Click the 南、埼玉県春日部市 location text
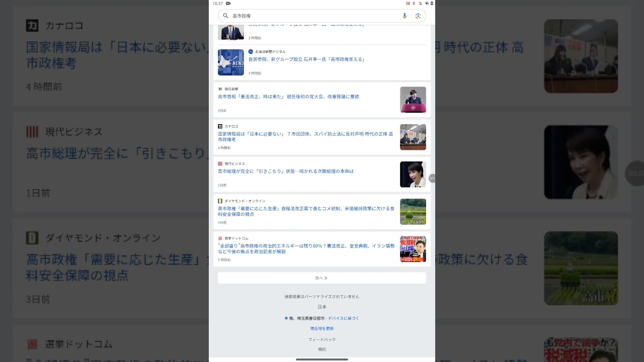The width and height of the screenshot is (644, 362). (x=307, y=318)
